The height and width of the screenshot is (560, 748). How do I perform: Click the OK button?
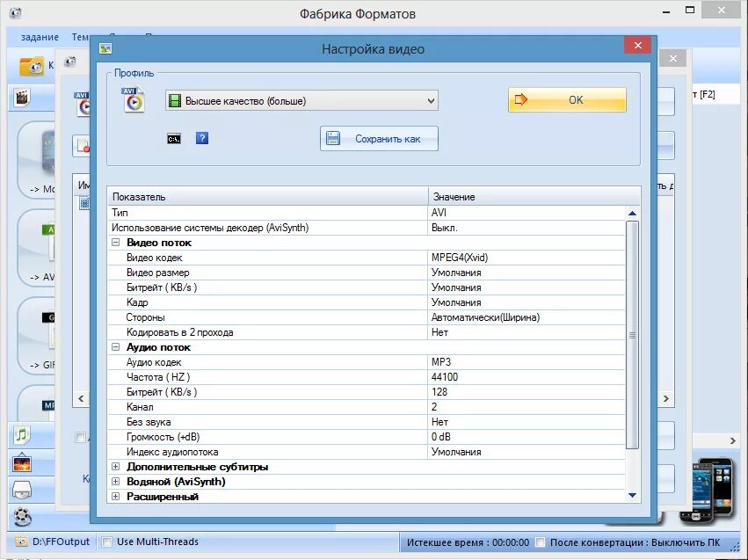pos(567,99)
